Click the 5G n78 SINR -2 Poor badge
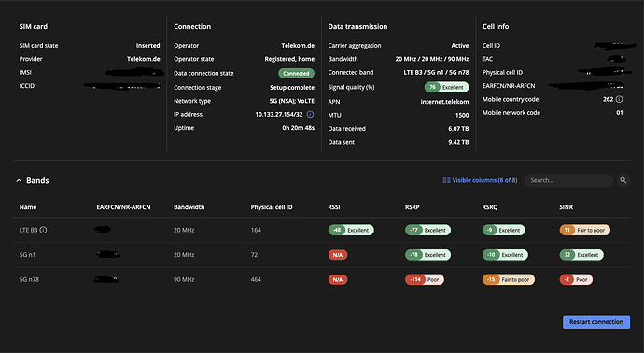The image size is (644, 353). [576, 279]
